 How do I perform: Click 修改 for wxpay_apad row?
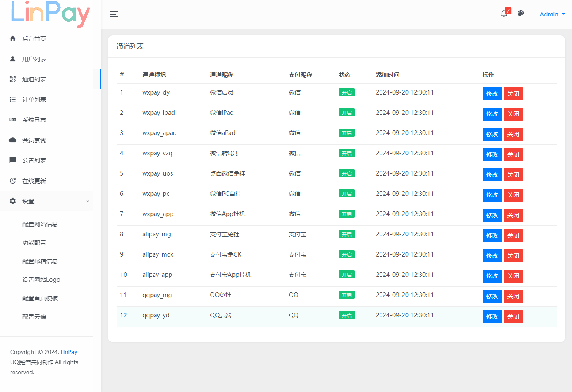492,134
